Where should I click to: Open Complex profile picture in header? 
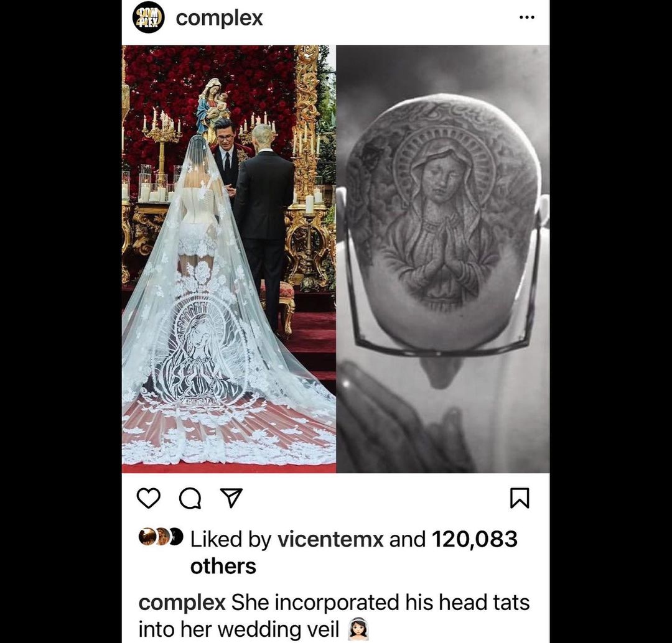pos(148,17)
